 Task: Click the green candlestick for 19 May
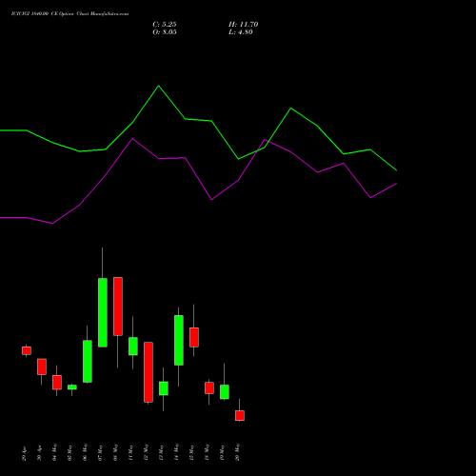pos(225,392)
